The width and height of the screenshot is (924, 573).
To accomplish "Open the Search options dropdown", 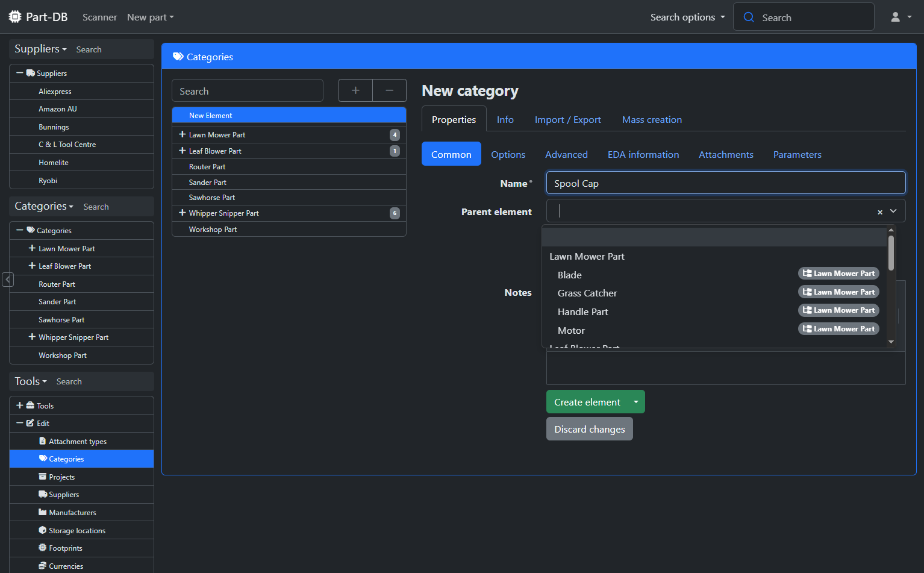I will 687,17.
